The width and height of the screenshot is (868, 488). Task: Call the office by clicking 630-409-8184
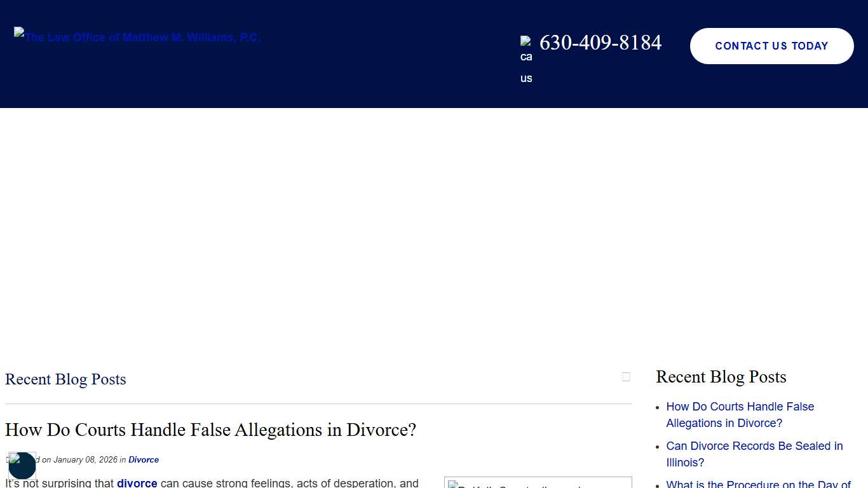click(600, 43)
